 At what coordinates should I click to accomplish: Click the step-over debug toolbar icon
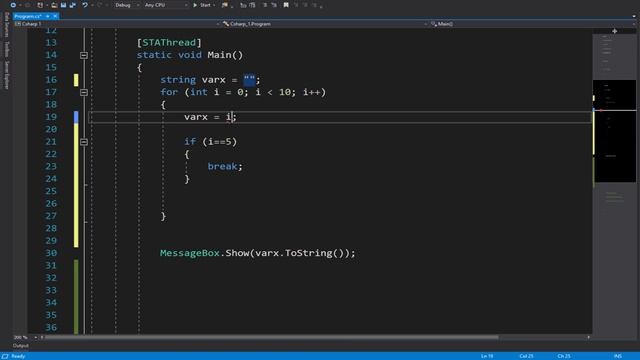pyautogui.click(x=243, y=5)
